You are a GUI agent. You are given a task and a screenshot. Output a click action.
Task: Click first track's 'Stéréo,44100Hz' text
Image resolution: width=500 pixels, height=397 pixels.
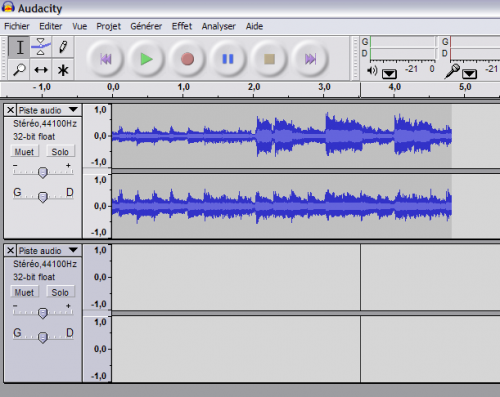point(45,124)
